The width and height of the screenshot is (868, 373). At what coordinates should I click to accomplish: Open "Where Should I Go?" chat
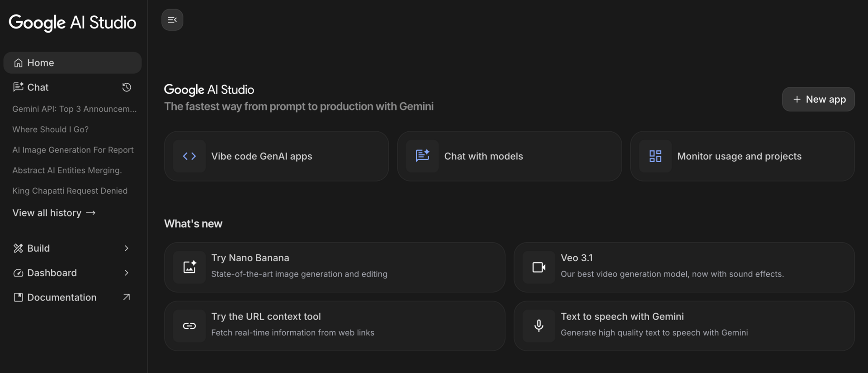click(x=51, y=129)
